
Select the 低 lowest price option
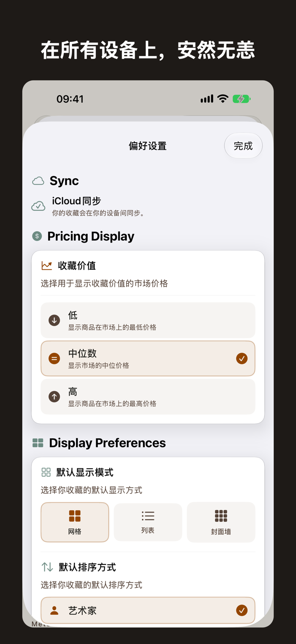(148, 321)
